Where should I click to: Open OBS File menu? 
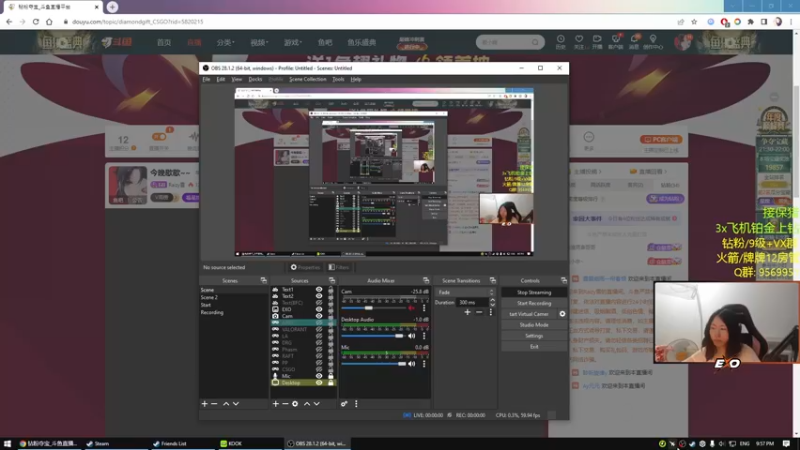tap(206, 79)
